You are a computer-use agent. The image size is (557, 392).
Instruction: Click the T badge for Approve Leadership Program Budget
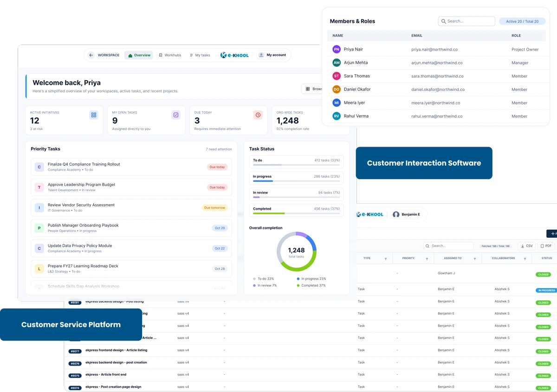point(39,187)
